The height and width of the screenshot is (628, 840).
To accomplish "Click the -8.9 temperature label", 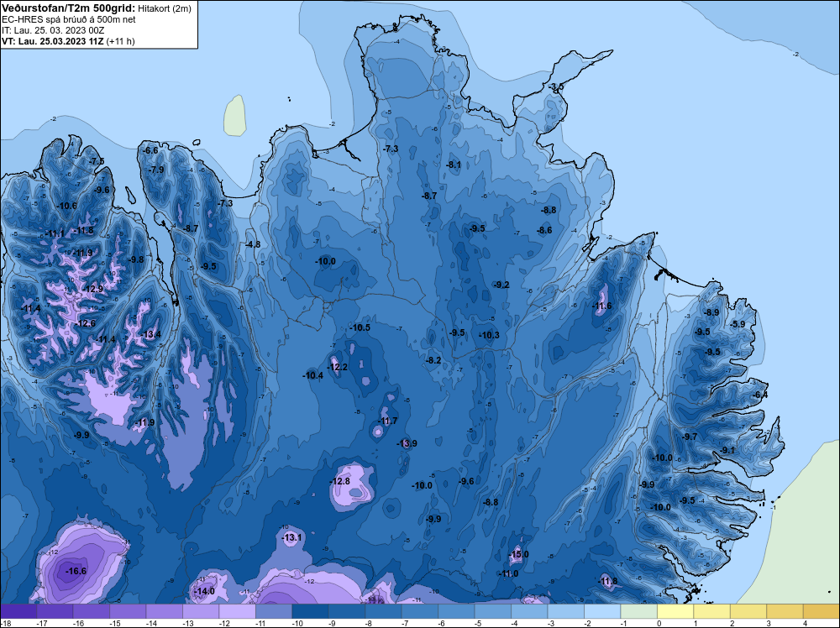I will (x=711, y=312).
